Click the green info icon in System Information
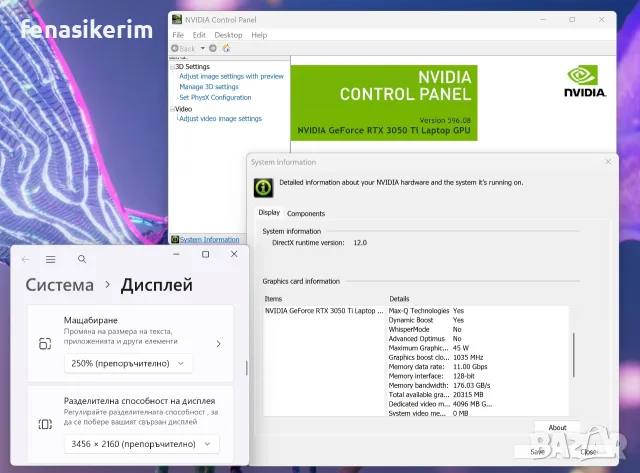640x473 pixels. [x=263, y=188]
